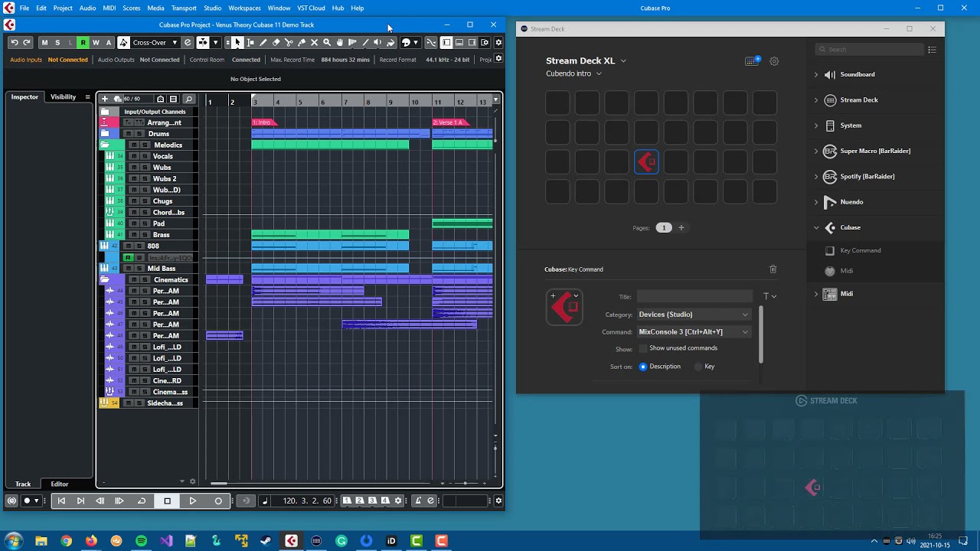This screenshot has height=551, width=980.
Task: Click the transport Play button
Action: pos(193,501)
